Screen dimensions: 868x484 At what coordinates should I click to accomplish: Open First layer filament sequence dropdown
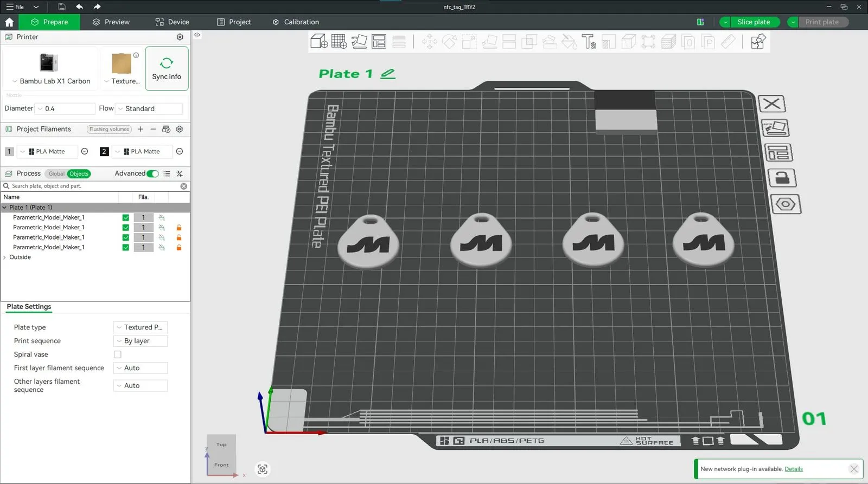(141, 368)
